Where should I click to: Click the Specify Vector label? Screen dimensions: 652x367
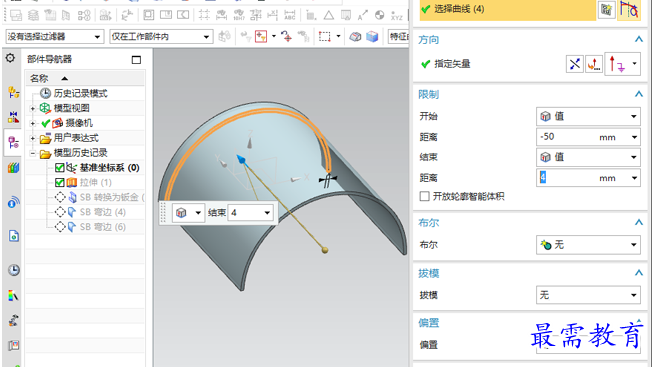[452, 64]
